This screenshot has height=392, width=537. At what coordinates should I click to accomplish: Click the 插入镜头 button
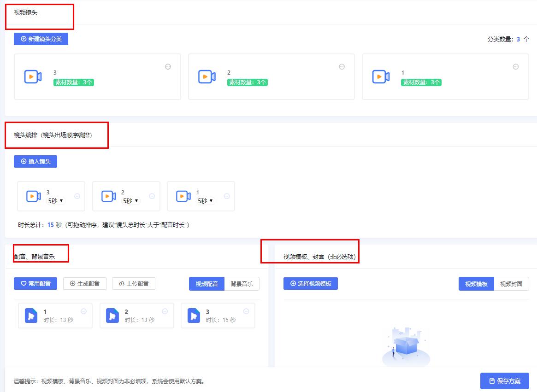35,162
